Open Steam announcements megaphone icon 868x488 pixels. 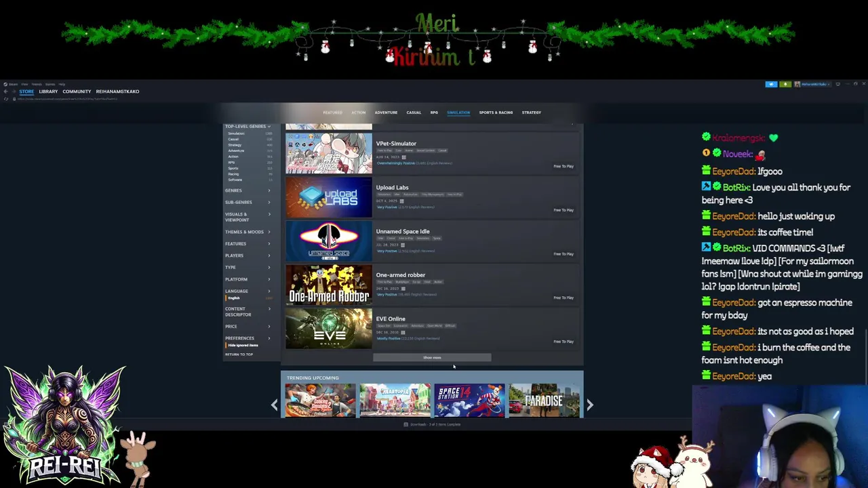[771, 84]
